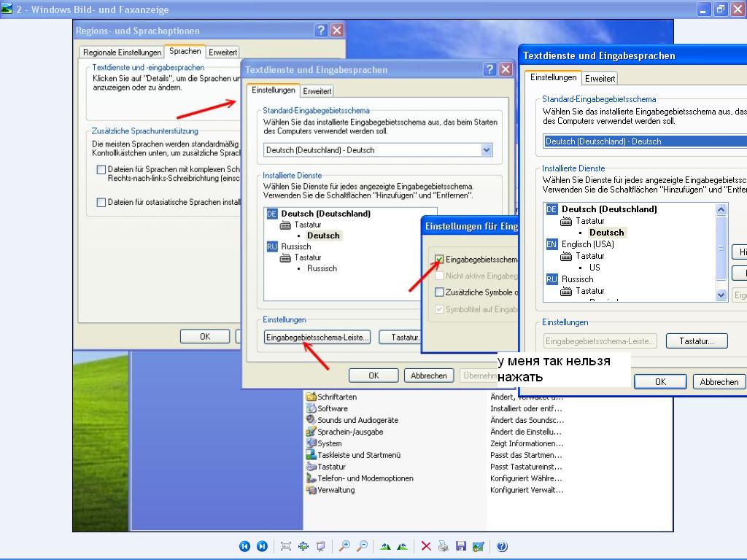The height and width of the screenshot is (560, 747).
Task: Click the Telefon- und Modemoptionen icon
Action: [x=311, y=478]
